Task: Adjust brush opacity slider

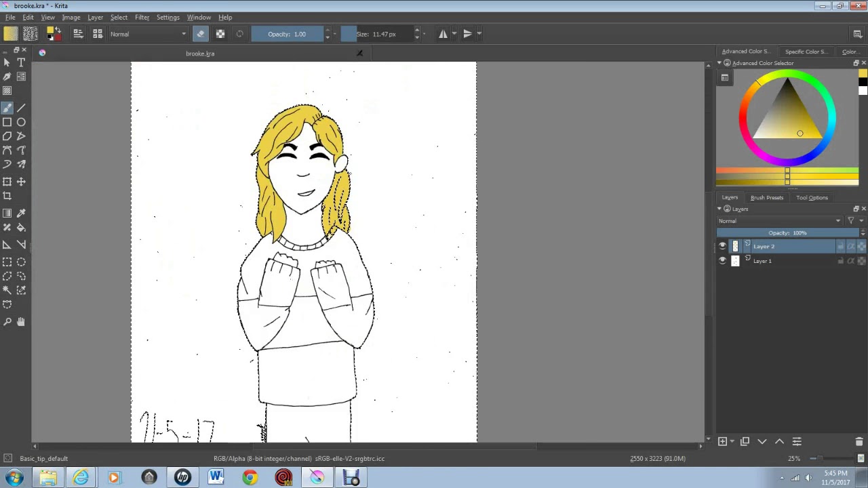Action: 286,34
